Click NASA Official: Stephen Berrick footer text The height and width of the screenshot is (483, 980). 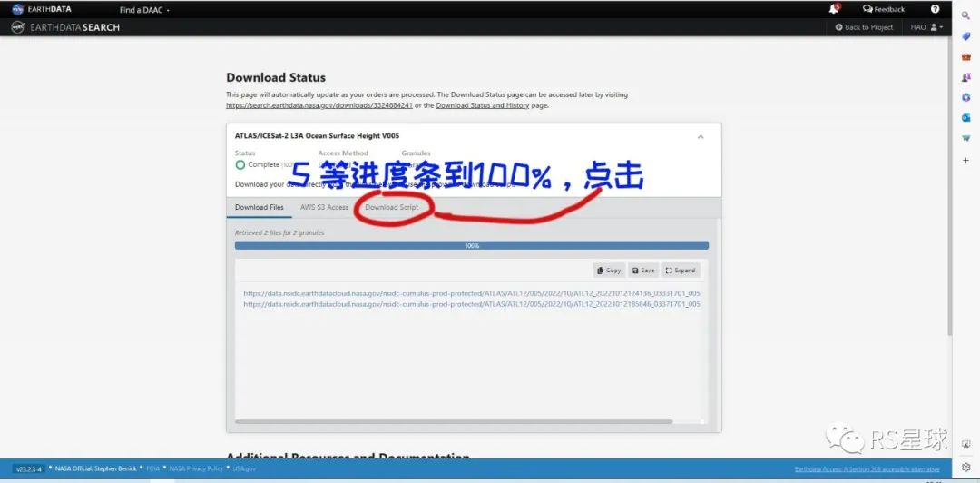point(95,468)
